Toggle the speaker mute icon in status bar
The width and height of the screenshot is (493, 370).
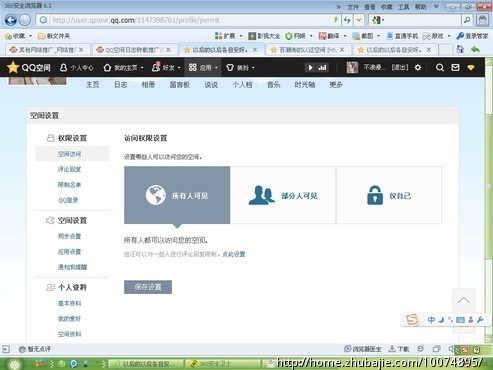[x=451, y=349]
